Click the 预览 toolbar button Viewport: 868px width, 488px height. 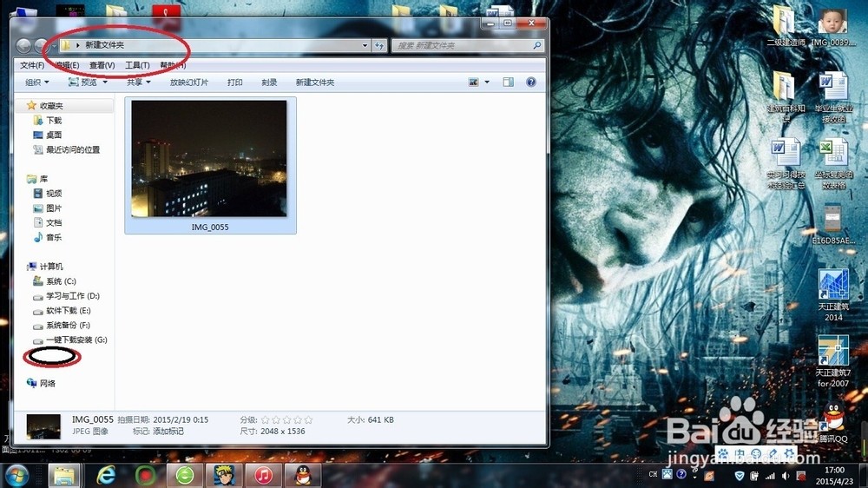point(82,82)
